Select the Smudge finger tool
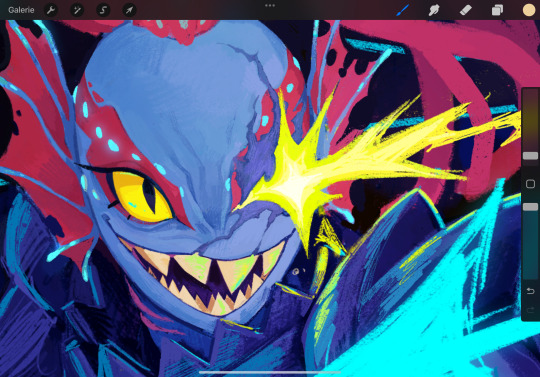 [434, 10]
